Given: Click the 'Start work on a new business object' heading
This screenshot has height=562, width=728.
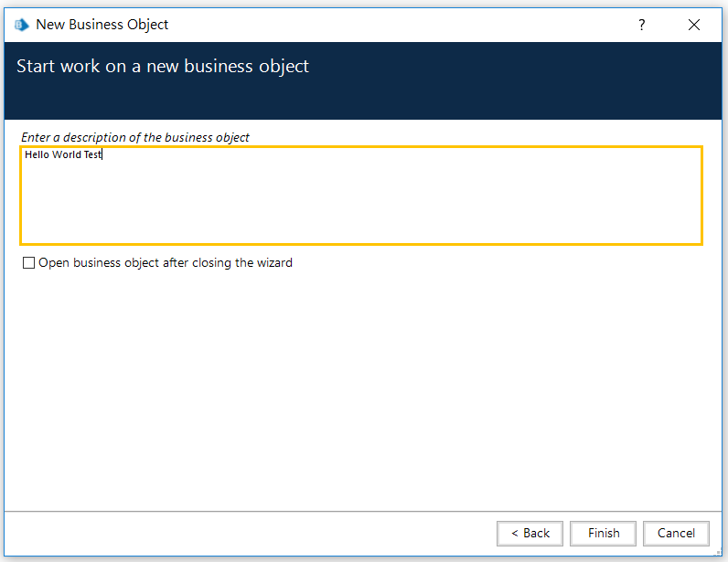Looking at the screenshot, I should pyautogui.click(x=163, y=67).
